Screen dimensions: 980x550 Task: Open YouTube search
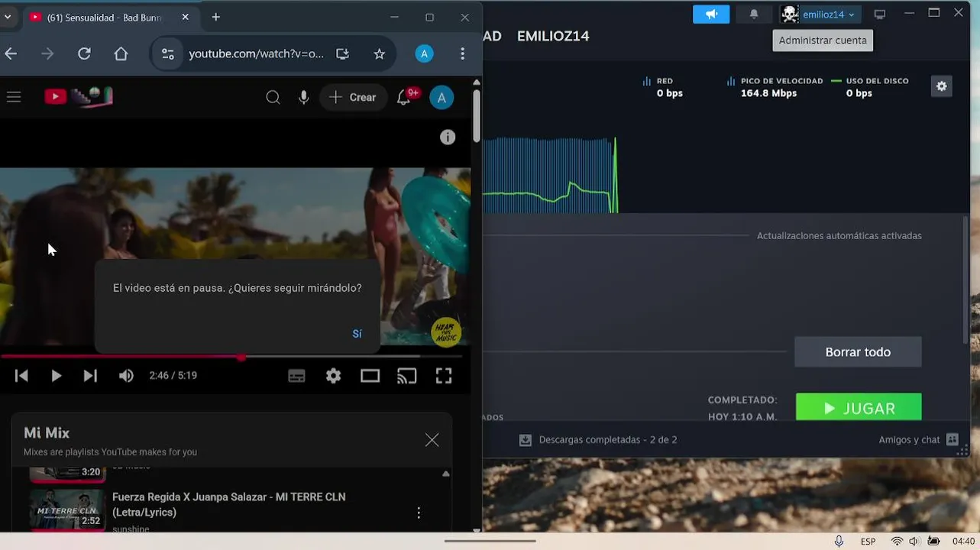pos(273,97)
